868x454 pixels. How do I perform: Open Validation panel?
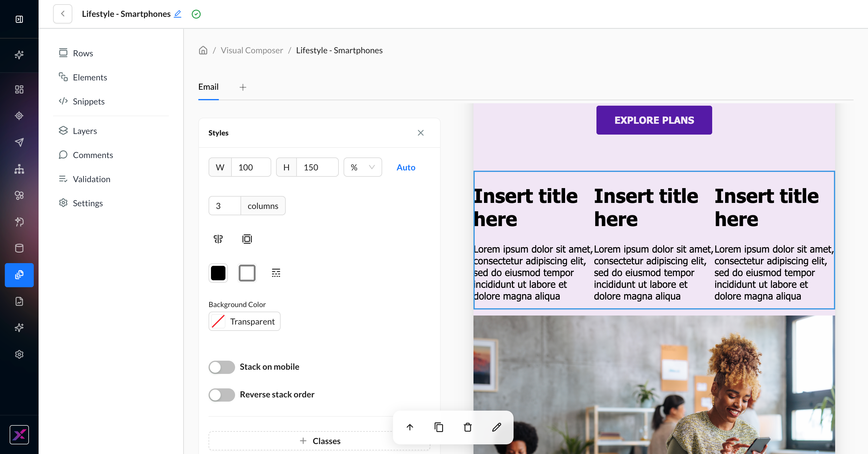[x=84, y=179]
